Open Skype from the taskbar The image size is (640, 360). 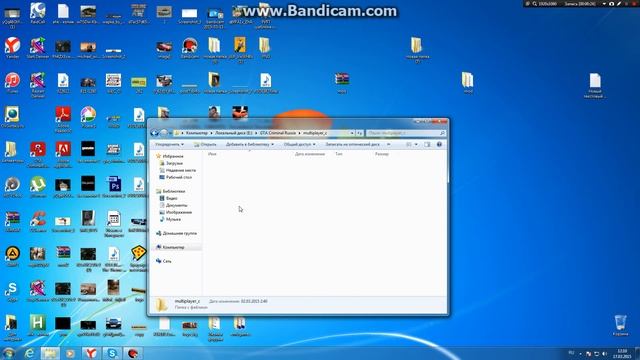tap(112, 353)
